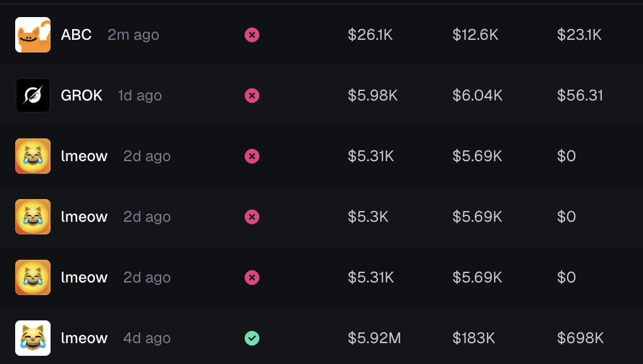Screen dimensions: 643x364
Task: Open the orange cat ABC token icon
Action: [x=33, y=35]
